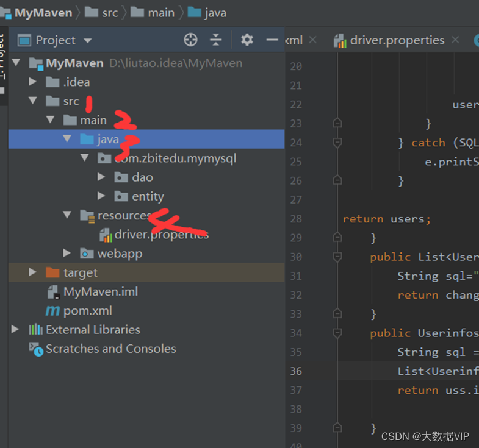Click MyMaven in the breadcrumb bar
Image resolution: width=479 pixels, height=448 pixels.
pos(43,13)
